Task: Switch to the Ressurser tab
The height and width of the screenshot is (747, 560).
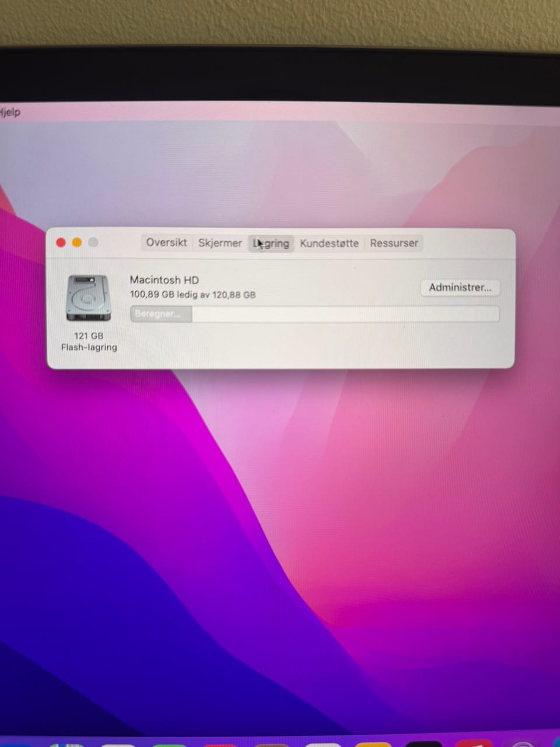Action: tap(394, 243)
